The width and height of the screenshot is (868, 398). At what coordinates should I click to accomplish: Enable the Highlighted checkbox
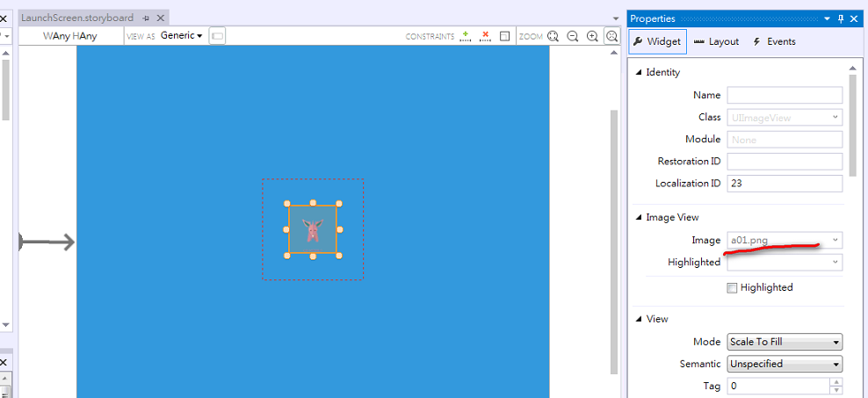[x=732, y=288]
